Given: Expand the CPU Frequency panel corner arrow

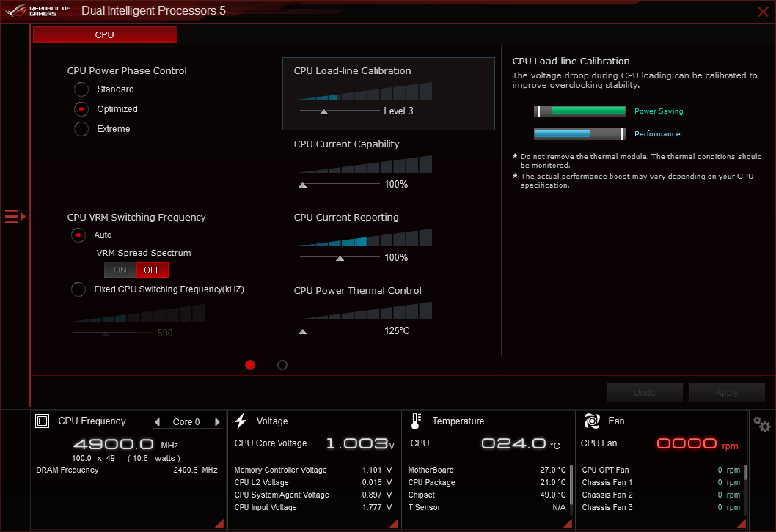Looking at the screenshot, I should click(x=219, y=522).
